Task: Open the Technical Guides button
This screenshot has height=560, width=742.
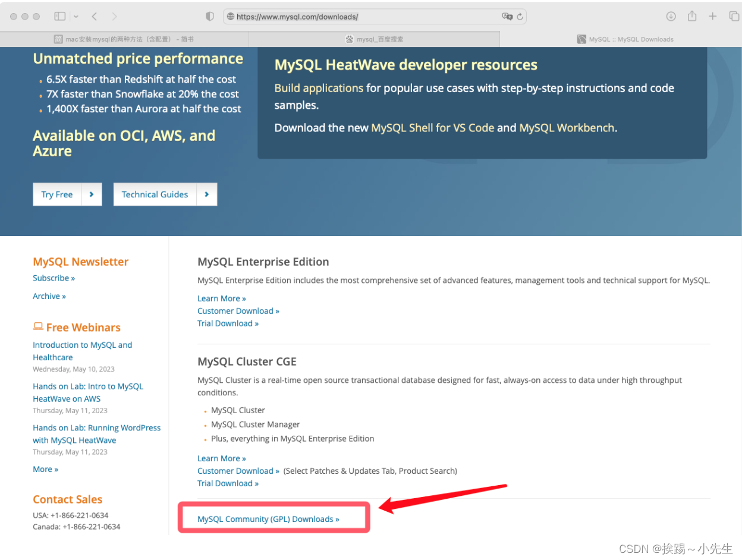Action: click(x=155, y=194)
